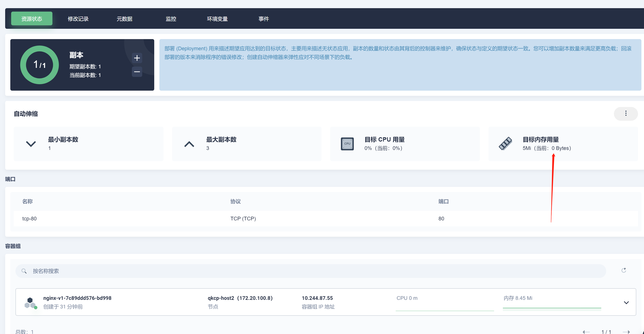Image resolution: width=644 pixels, height=334 pixels.
Task: Select the TCP (TCP) protocol cell
Action: pyautogui.click(x=243, y=218)
